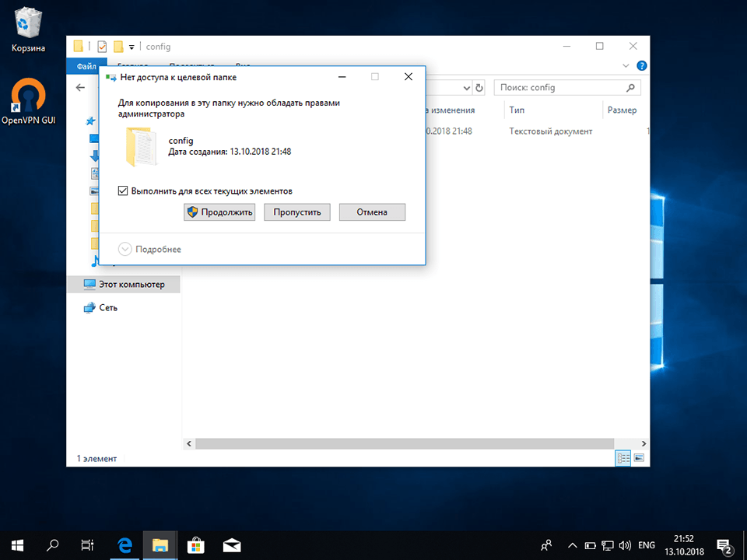The width and height of the screenshot is (747, 560).
Task: Click File Explorer taskbar icon
Action: point(160,545)
